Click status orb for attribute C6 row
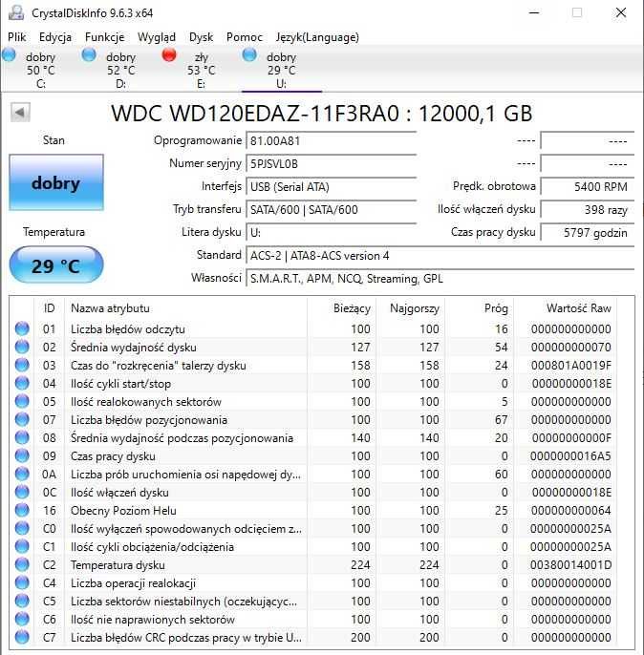Viewport: 644px width, 655px height. click(x=22, y=619)
